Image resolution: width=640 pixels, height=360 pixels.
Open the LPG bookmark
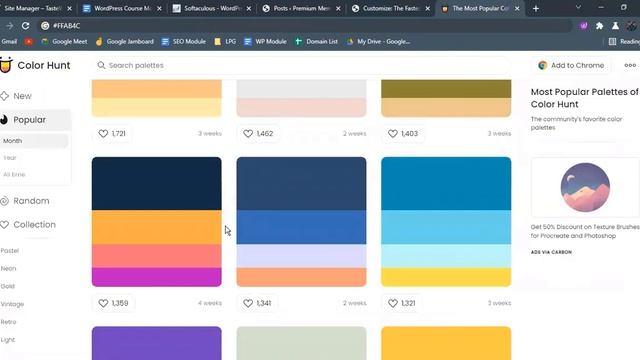(x=225, y=42)
